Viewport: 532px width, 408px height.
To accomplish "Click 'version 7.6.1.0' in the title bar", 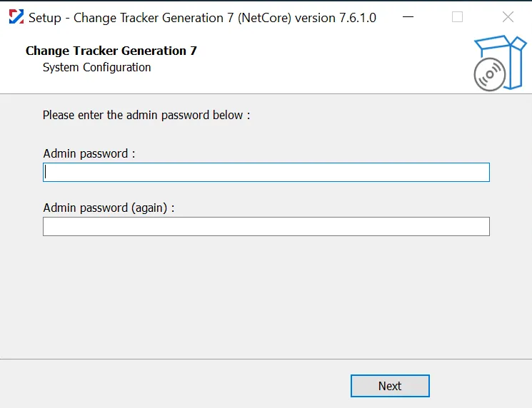I will pos(336,18).
